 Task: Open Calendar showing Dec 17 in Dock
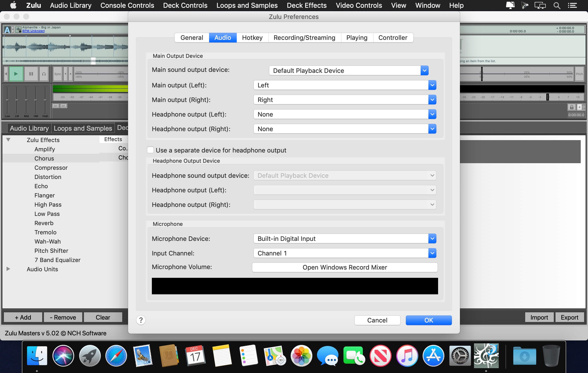click(195, 356)
